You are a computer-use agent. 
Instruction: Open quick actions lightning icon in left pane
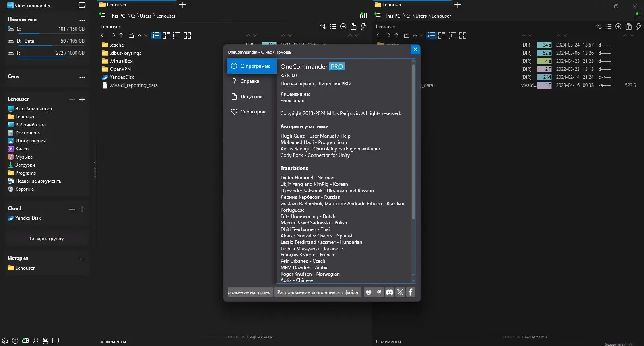point(363,27)
